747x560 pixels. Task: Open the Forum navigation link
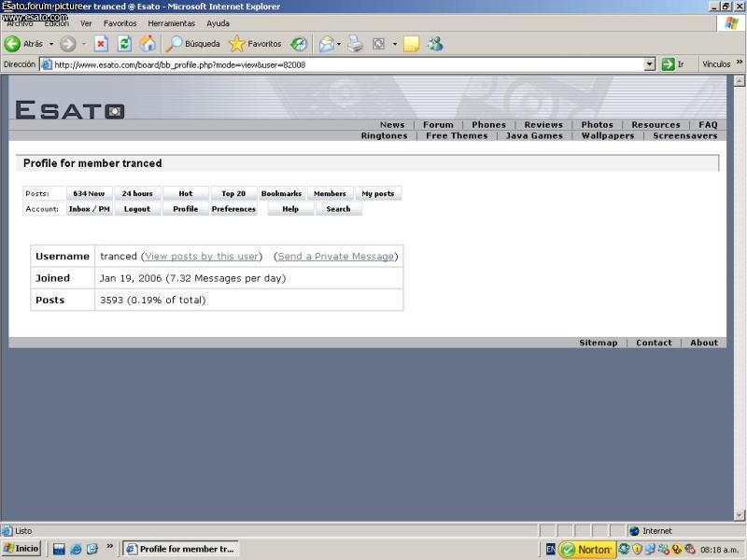(x=438, y=125)
